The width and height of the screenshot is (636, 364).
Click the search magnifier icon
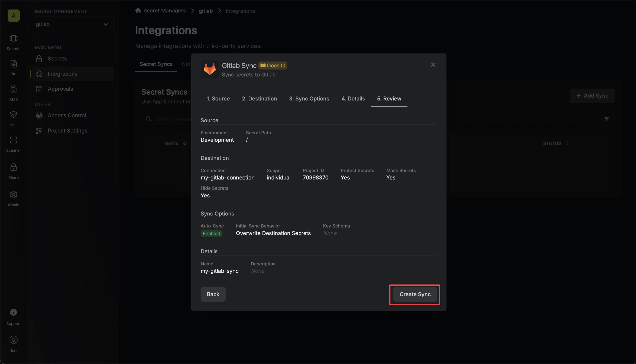(149, 119)
